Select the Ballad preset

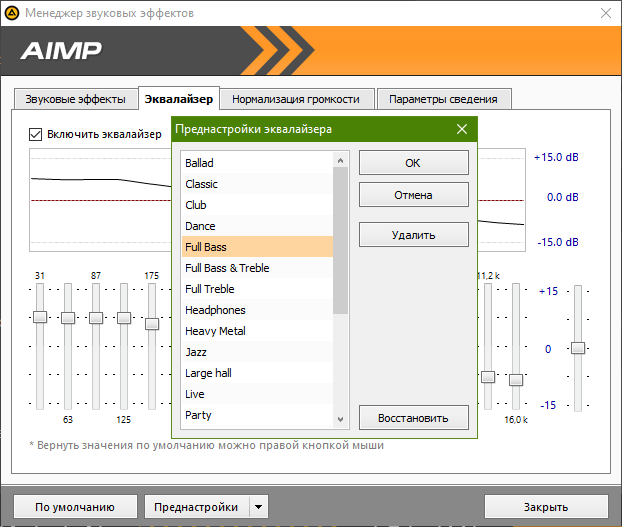257,163
